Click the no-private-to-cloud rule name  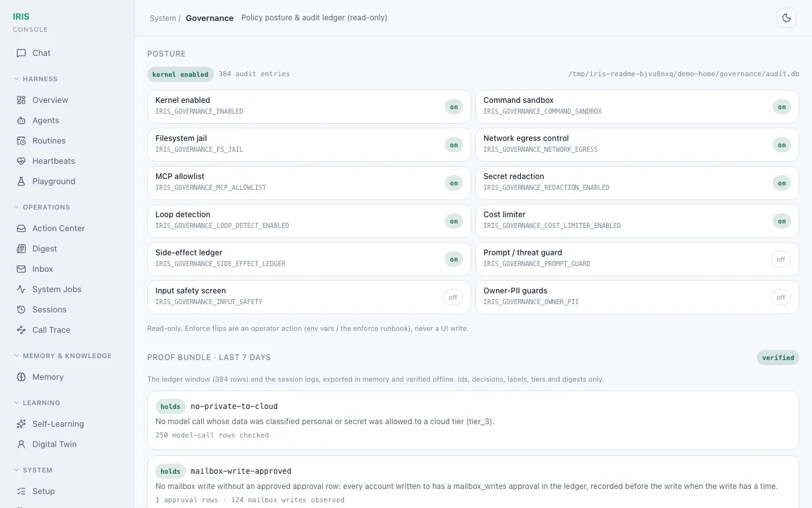[x=234, y=406]
